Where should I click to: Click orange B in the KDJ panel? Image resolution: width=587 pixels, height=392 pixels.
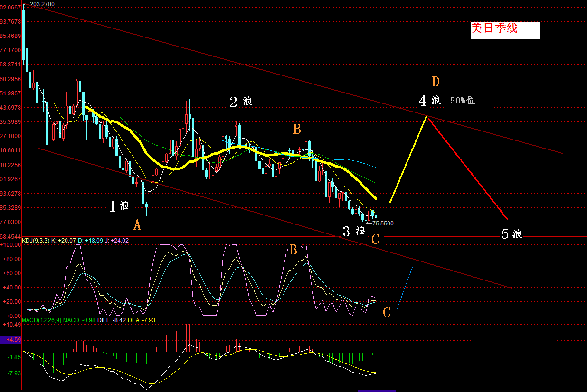[293, 250]
